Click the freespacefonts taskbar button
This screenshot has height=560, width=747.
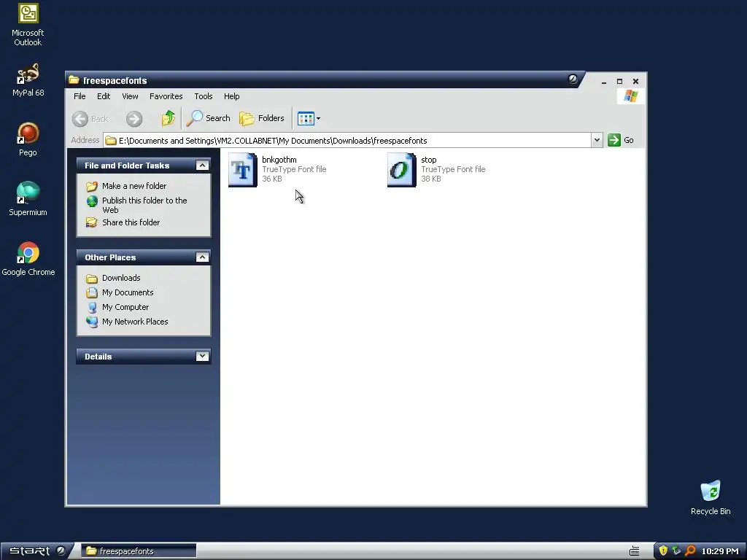[139, 551]
